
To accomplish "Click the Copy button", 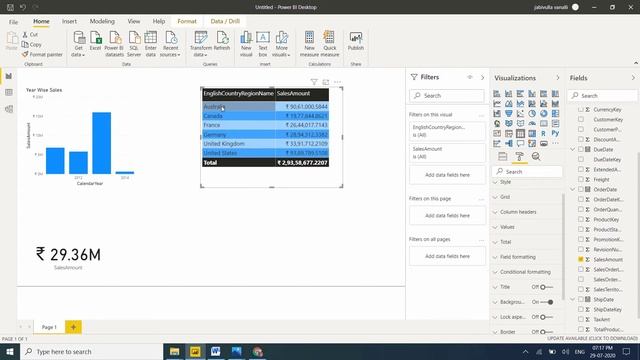I will coord(32,44).
